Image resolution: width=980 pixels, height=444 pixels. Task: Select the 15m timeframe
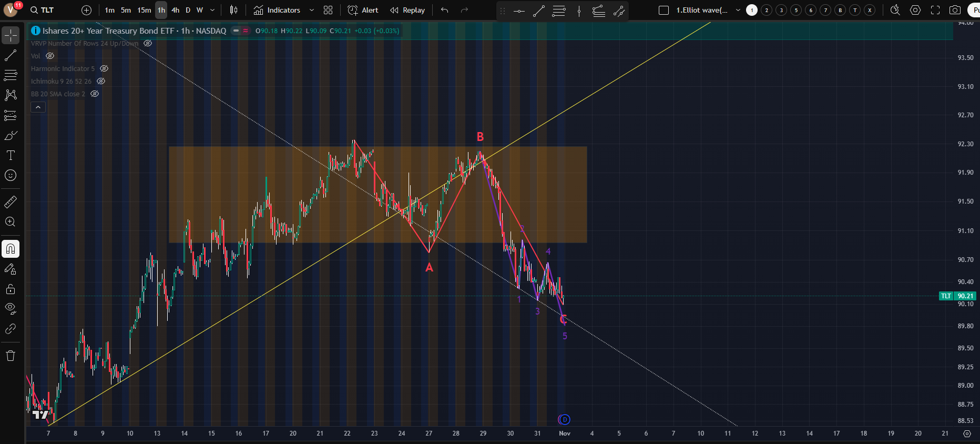pos(144,10)
